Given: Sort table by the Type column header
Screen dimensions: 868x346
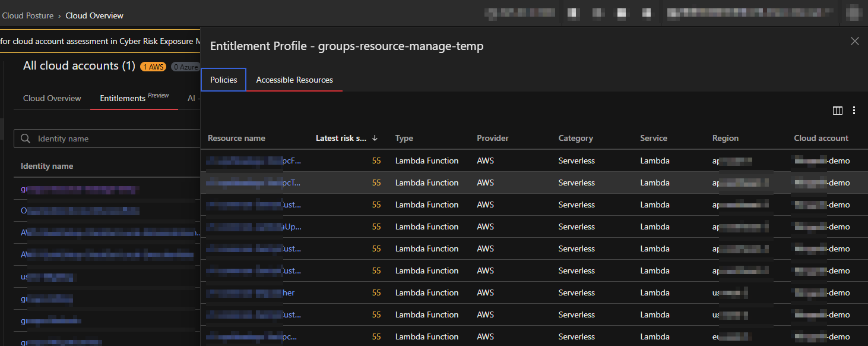Looking at the screenshot, I should tap(404, 138).
